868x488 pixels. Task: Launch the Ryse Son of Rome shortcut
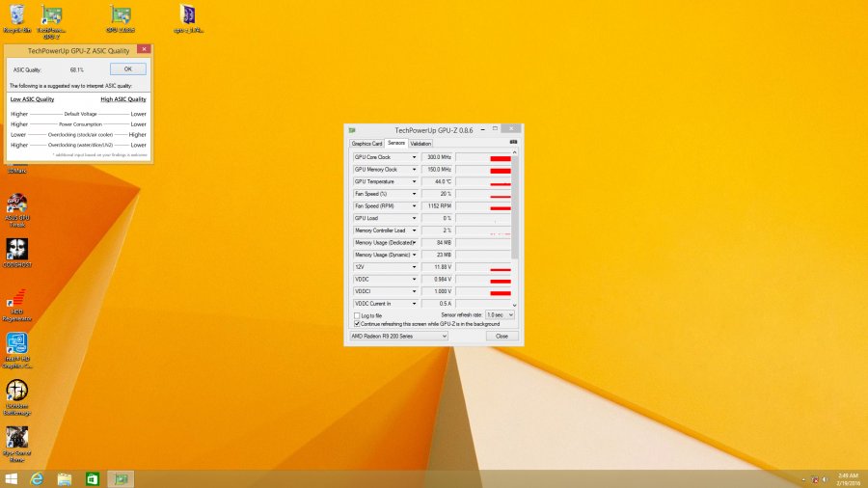tap(17, 445)
